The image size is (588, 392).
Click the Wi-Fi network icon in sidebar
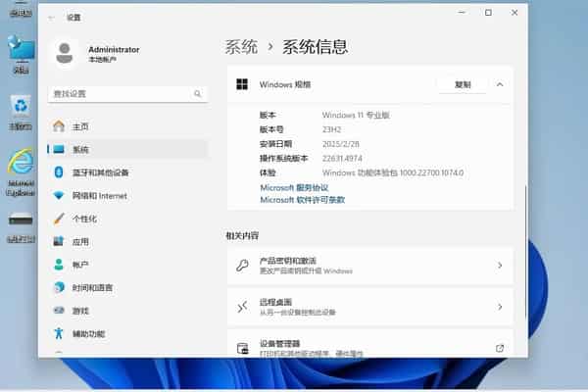coord(59,195)
